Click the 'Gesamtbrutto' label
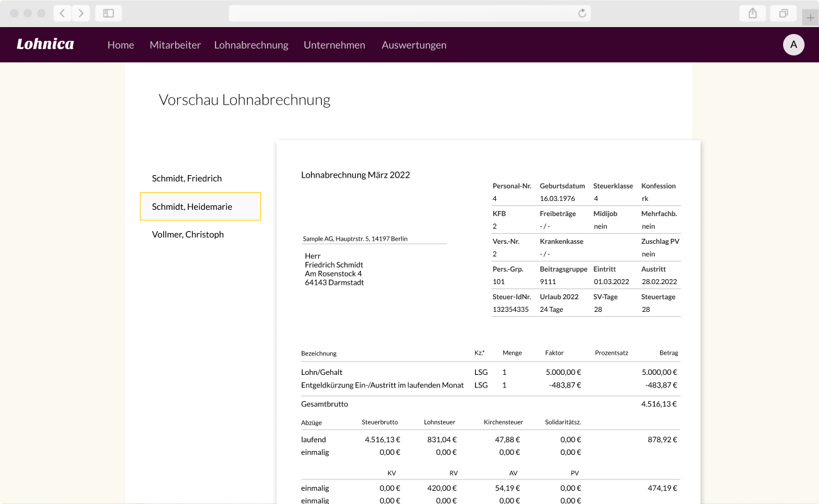Screen dimensions: 819x504 (x=324, y=404)
